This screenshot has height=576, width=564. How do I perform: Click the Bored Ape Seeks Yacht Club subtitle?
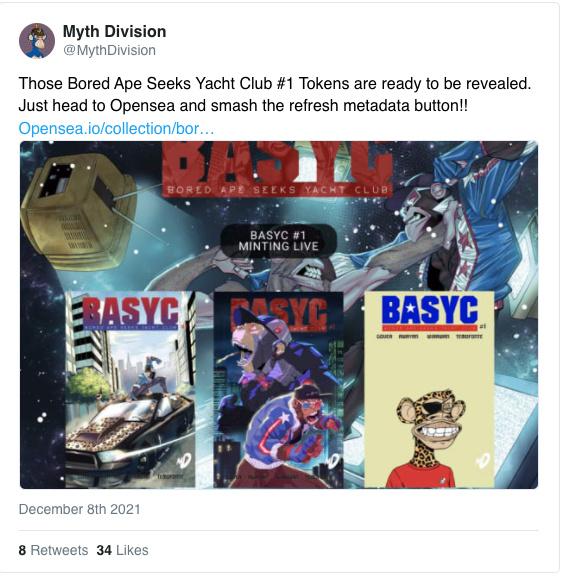click(278, 190)
